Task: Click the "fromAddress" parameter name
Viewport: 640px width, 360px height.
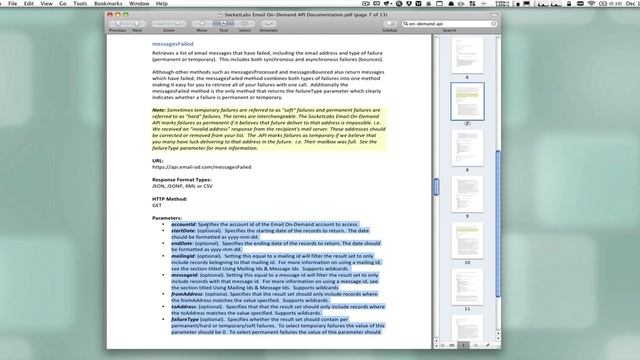Action: pyautogui.click(x=187, y=294)
